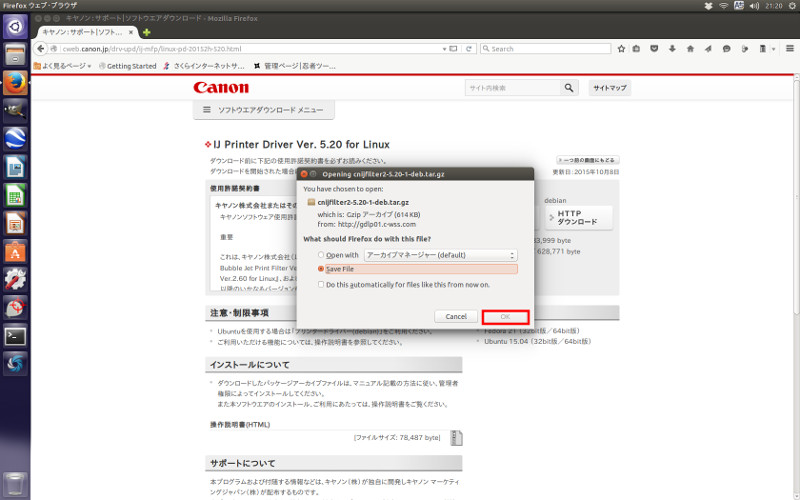Open the Trash in the launcher
This screenshot has width=800, height=500.
(15, 485)
